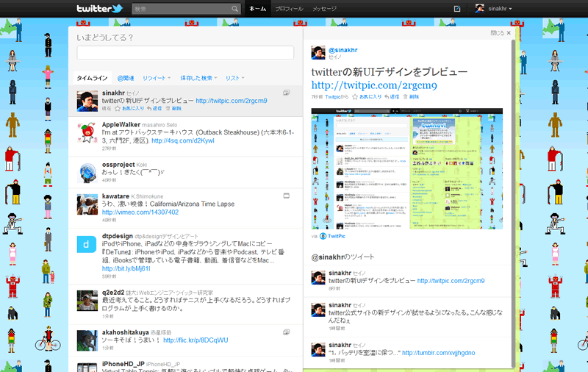Click the @sinakhrのツイート heading

click(x=343, y=257)
